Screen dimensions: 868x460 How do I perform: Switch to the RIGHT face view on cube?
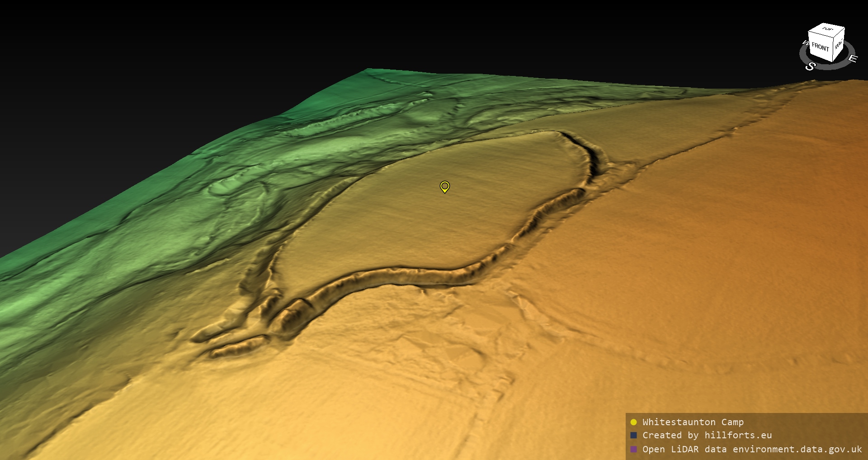[x=839, y=45]
